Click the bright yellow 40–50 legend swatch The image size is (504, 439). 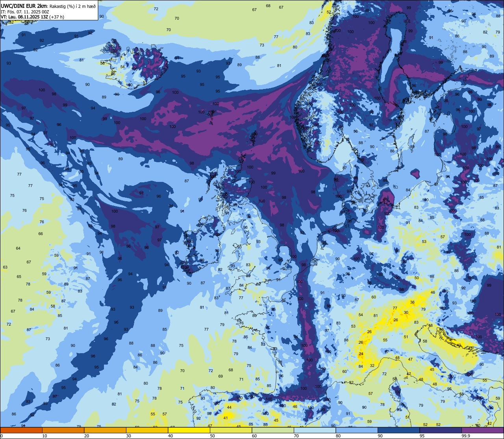189,430
